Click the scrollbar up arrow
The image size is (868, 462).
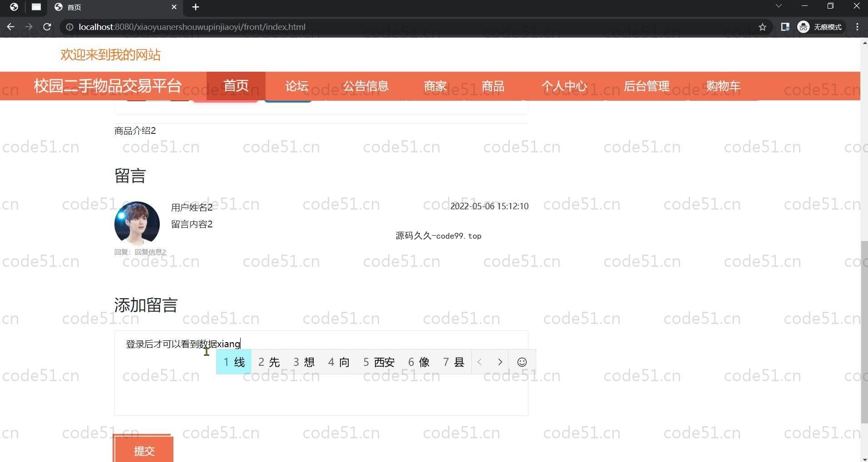point(864,43)
